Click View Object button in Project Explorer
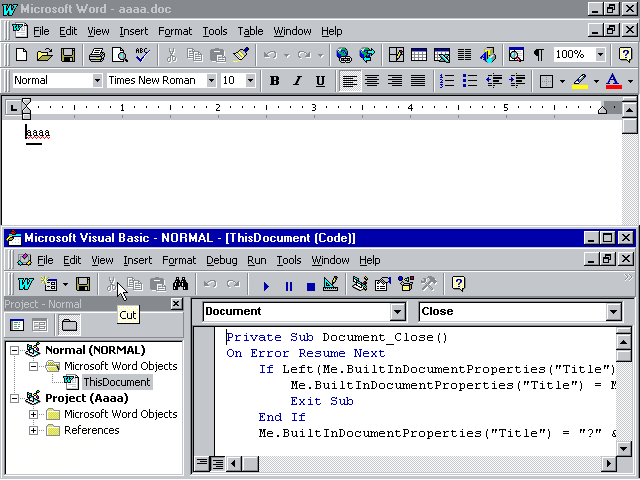 pyautogui.click(x=40, y=325)
